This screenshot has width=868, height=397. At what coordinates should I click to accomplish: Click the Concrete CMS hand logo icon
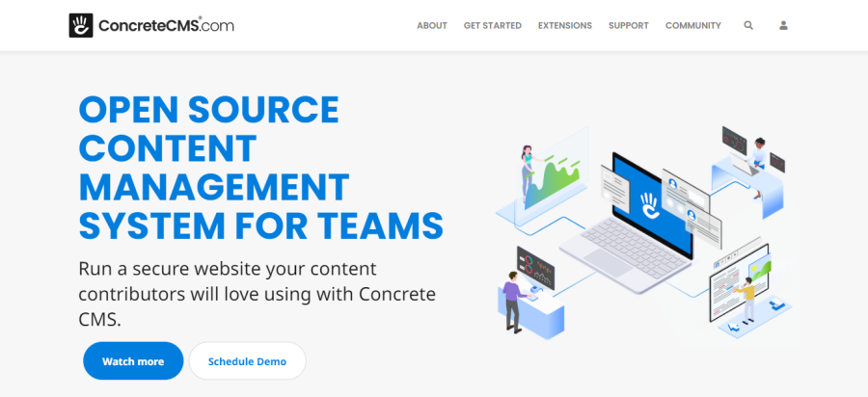(81, 25)
